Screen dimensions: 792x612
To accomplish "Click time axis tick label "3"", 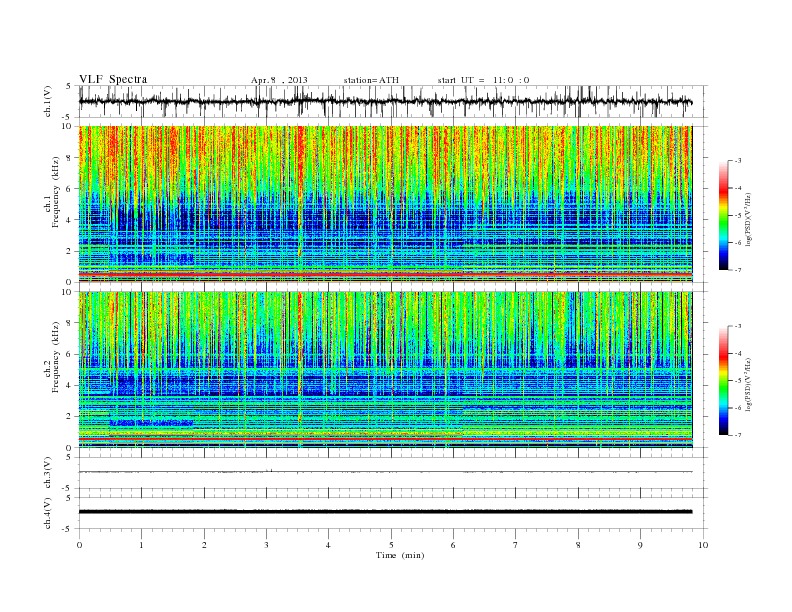I will 266,545.
